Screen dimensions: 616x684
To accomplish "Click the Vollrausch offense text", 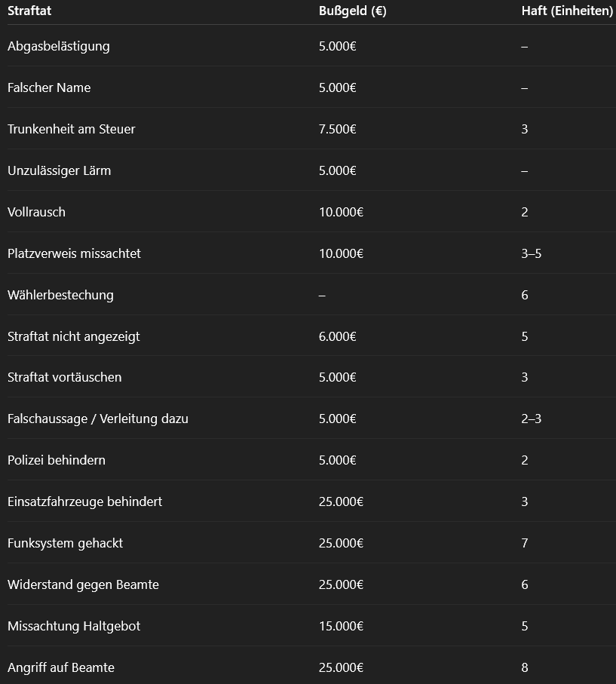I will pyautogui.click(x=36, y=212).
